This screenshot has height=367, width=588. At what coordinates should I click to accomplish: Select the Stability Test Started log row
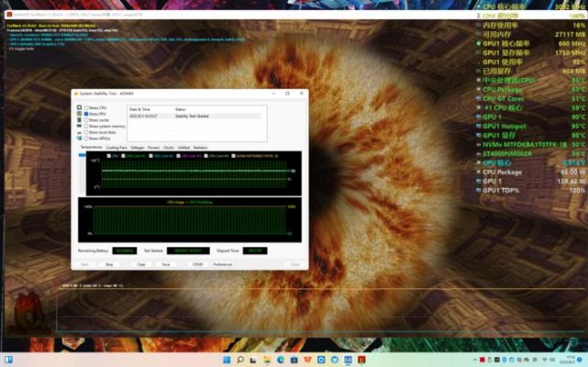coord(194,116)
